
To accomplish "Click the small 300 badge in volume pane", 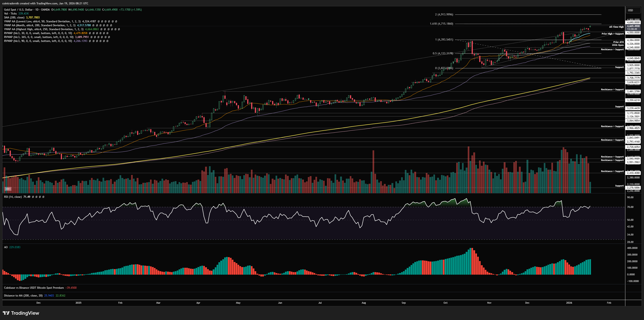I will [8, 189].
